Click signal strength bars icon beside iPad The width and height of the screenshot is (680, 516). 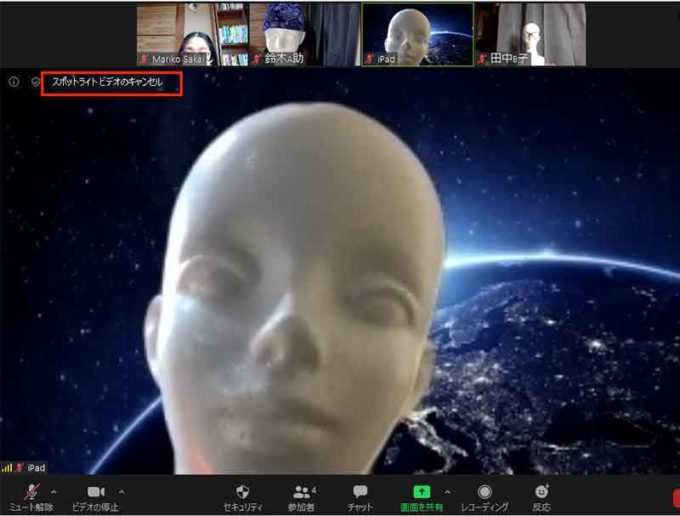click(7, 467)
